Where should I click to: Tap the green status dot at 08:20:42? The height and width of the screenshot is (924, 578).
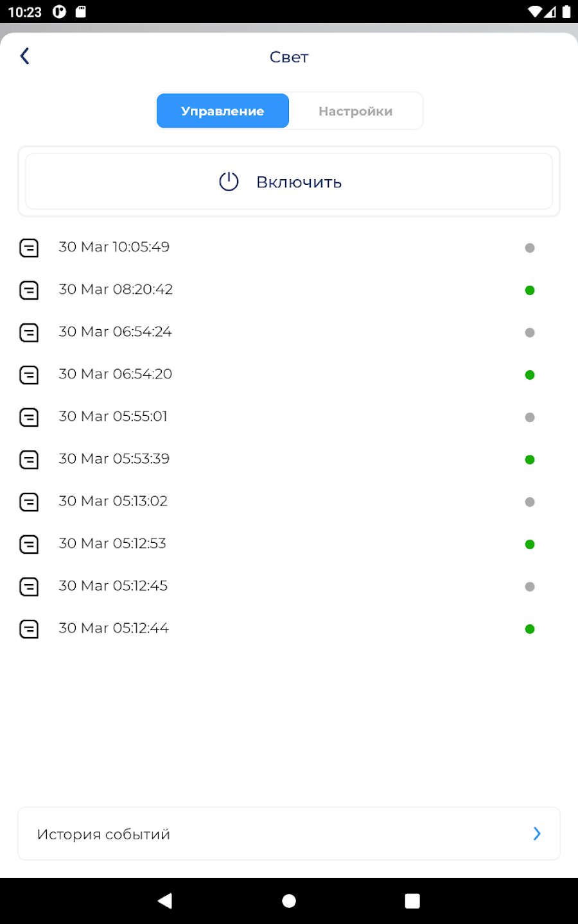point(530,290)
